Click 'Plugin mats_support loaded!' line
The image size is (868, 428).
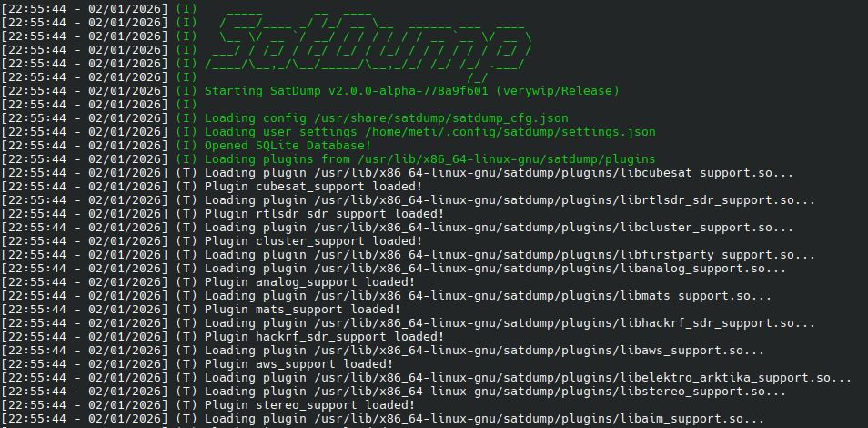coord(200,310)
